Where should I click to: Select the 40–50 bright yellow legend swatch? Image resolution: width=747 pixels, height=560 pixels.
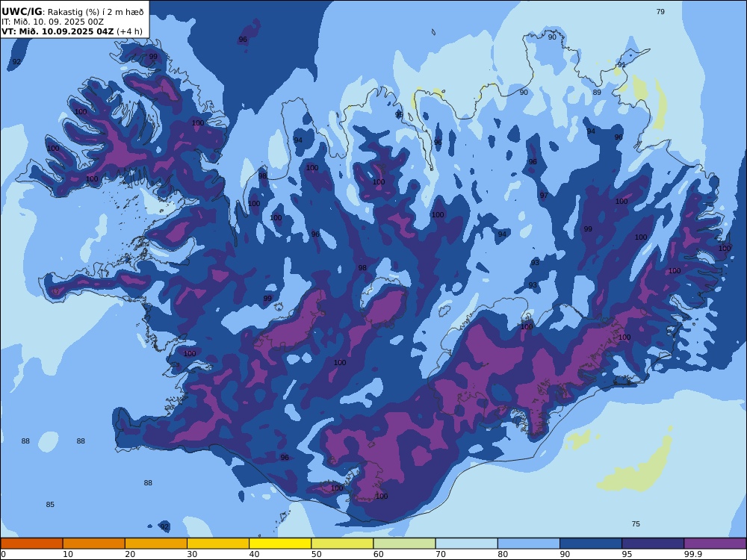tap(280, 544)
